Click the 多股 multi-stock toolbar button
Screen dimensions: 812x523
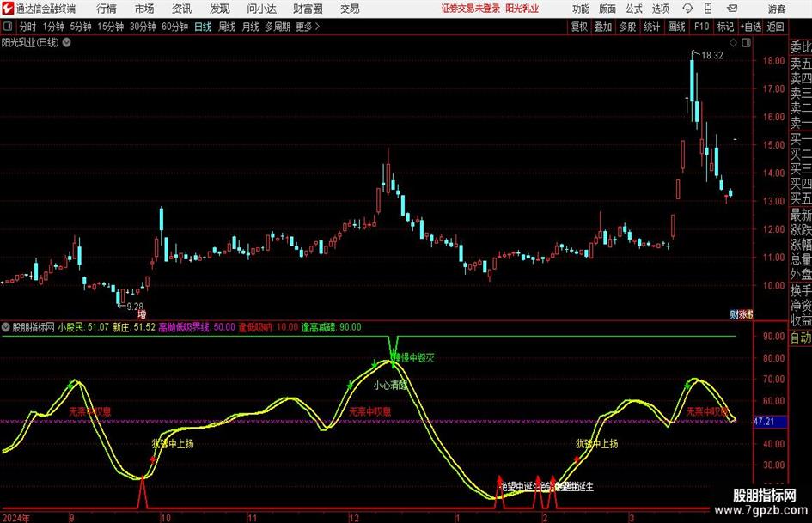(627, 27)
